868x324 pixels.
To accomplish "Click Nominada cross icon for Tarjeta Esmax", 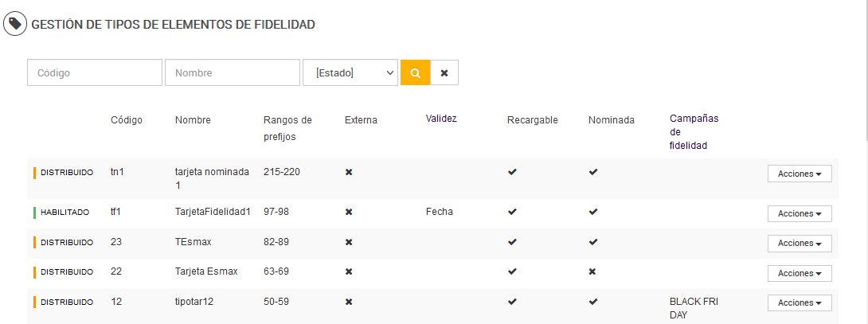I will pyautogui.click(x=592, y=271).
